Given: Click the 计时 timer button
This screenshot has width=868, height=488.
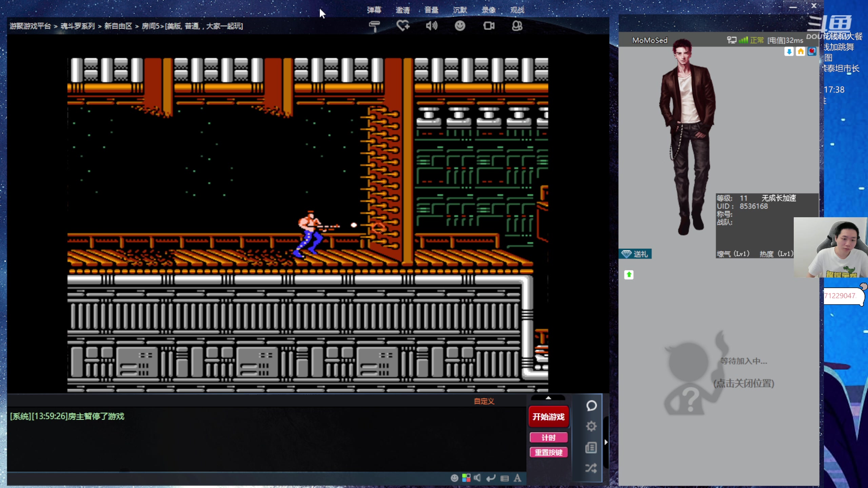Looking at the screenshot, I should point(549,438).
